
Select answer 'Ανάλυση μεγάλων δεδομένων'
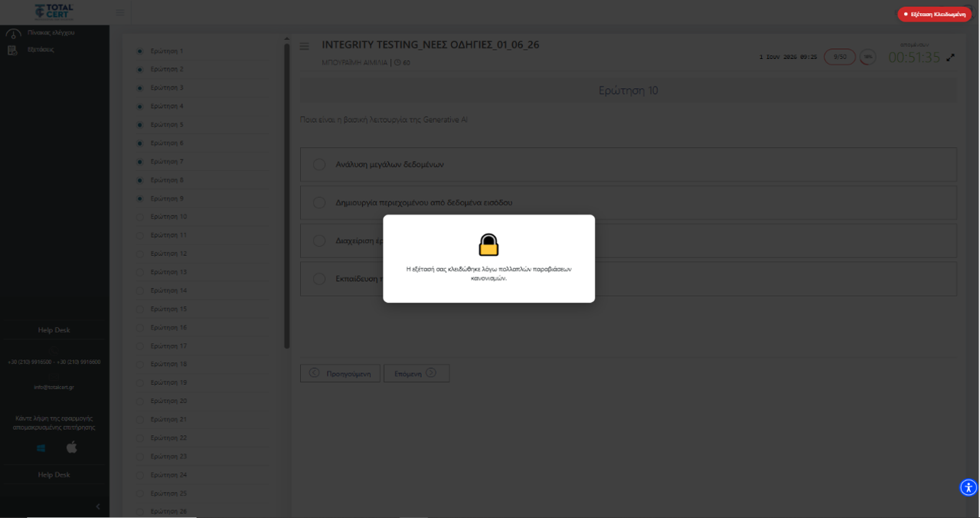click(629, 164)
